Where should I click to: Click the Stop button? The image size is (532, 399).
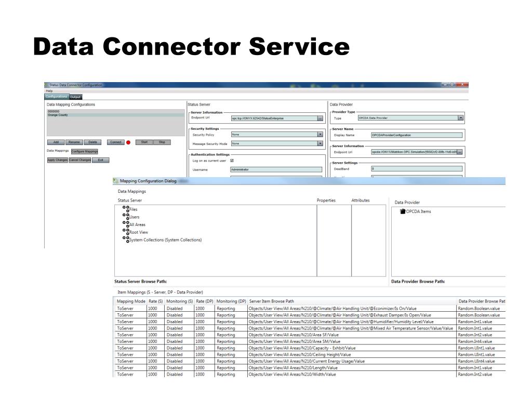(162, 142)
